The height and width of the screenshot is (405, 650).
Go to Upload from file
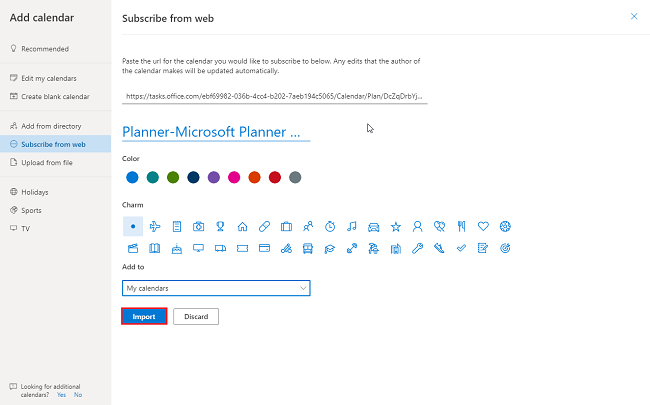tap(46, 162)
